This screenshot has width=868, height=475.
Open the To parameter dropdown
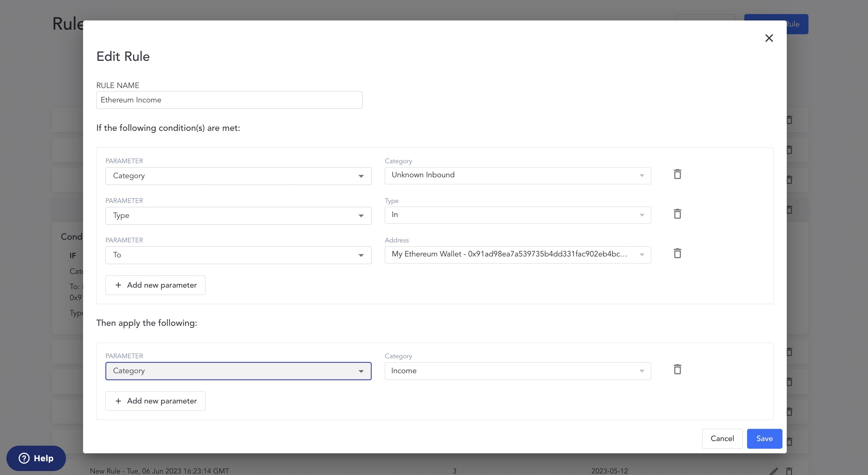238,255
